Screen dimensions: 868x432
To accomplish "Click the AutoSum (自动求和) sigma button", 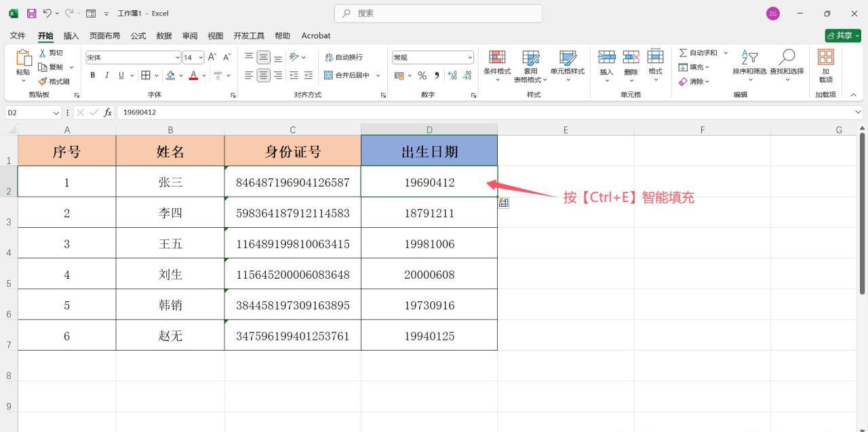I will [x=698, y=53].
